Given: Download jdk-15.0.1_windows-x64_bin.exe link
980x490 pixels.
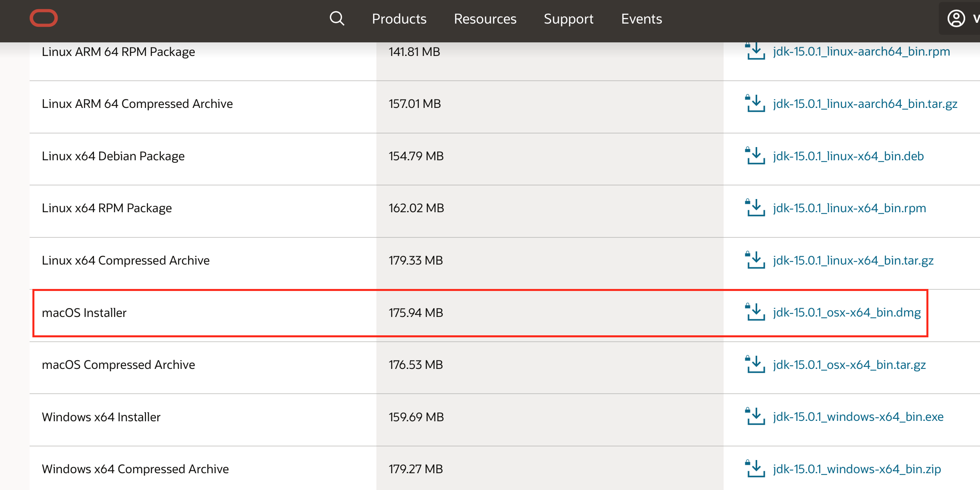Looking at the screenshot, I should coord(858,417).
